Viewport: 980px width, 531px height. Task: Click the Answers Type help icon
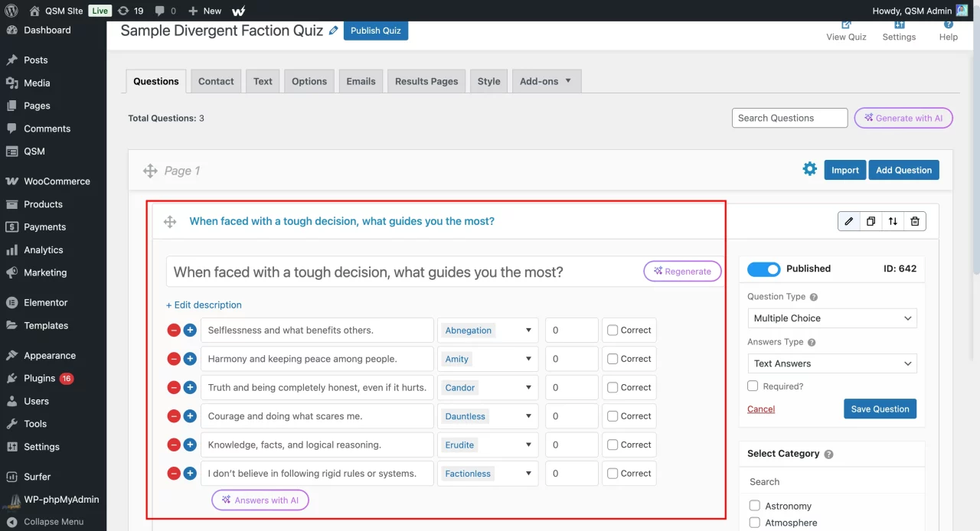812,343
